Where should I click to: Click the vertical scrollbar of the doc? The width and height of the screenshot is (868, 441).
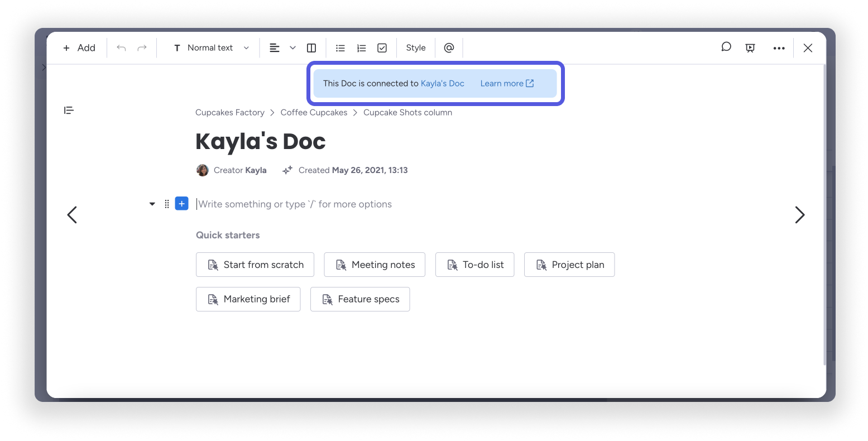tap(824, 215)
